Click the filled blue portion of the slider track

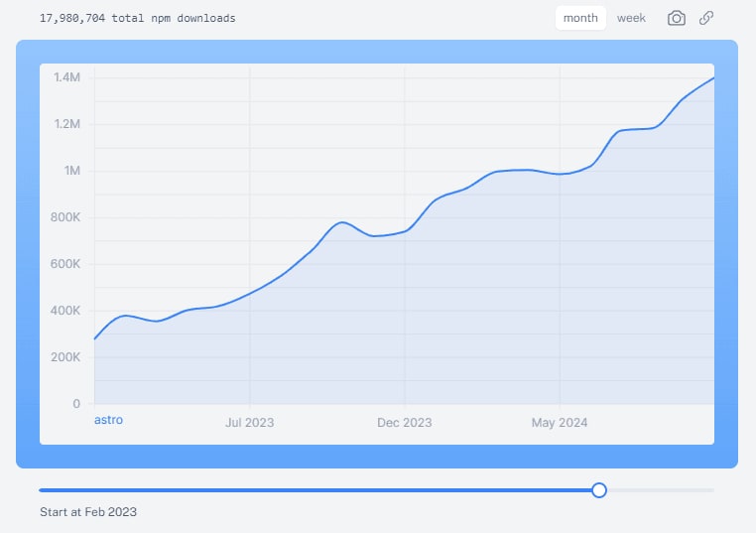click(317, 489)
